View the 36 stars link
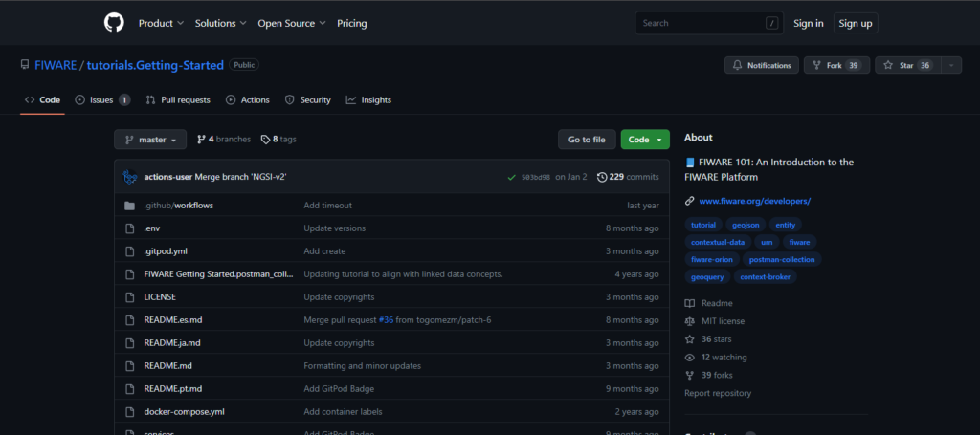Screen dimensions: 980x435 tap(708, 339)
